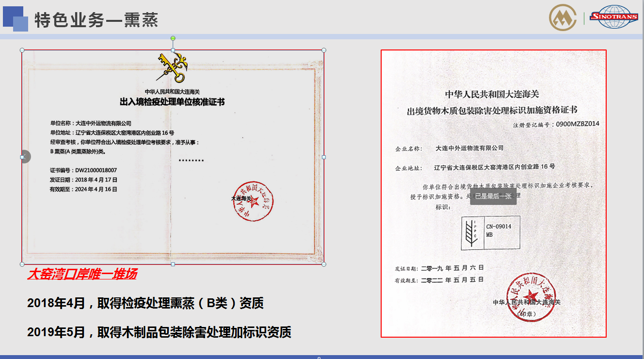
Task: Click the heading '出入境检疫处理单位核准证书'
Action: pyautogui.click(x=172, y=102)
